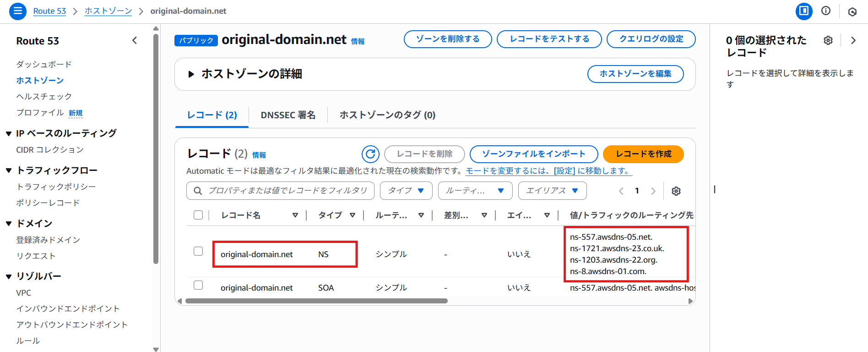Open ポリシーレコード in sidebar
Screen dimensions: 868x352
coord(48,203)
